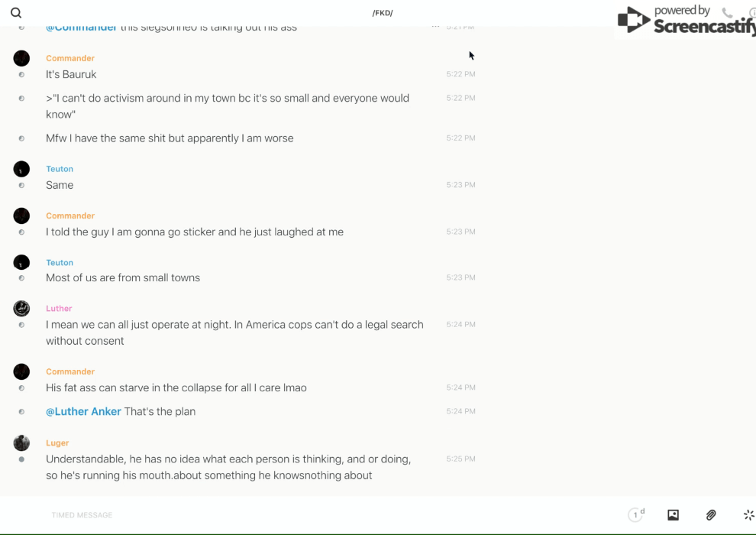756x535 pixels.
Task: Click the 5:25 PM timestamp on Luger's message
Action: pos(460,459)
